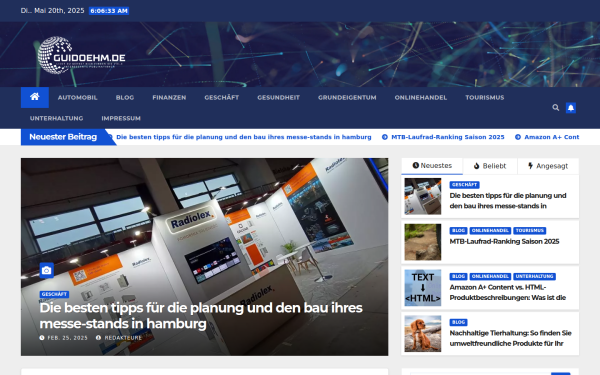Viewport: 600px width, 375px height.
Task: Click Unterhaltung tag on Amazon A+ post
Action: [x=535, y=277]
